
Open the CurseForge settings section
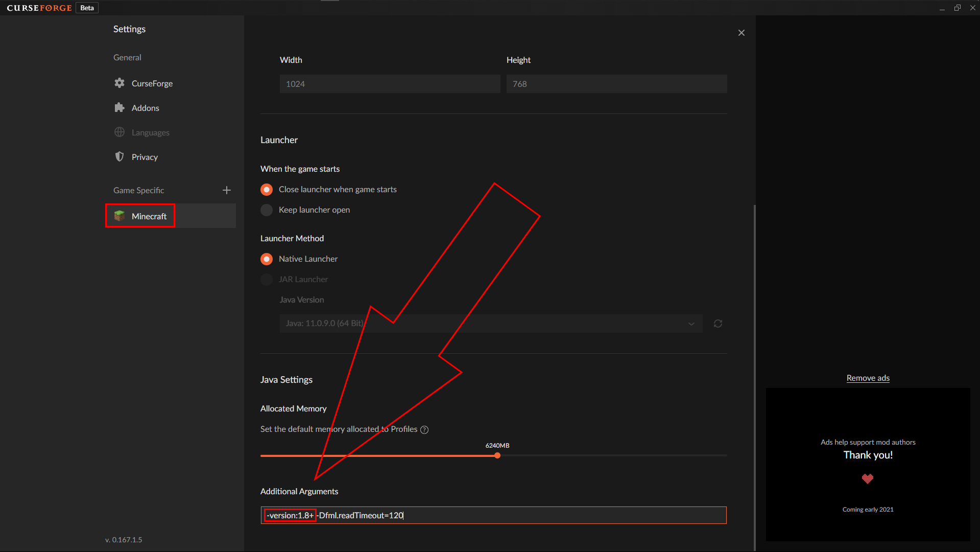[x=170, y=83]
